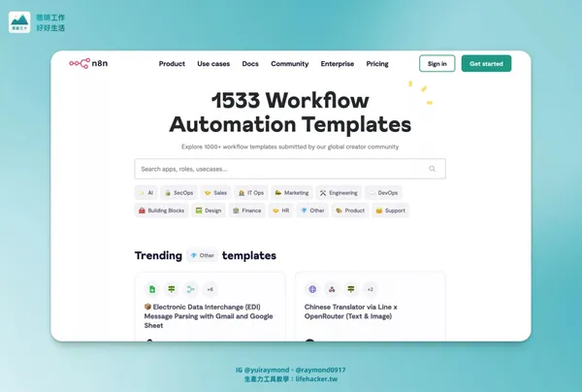Click the Google Sheets icon on EDI card

(x=152, y=289)
